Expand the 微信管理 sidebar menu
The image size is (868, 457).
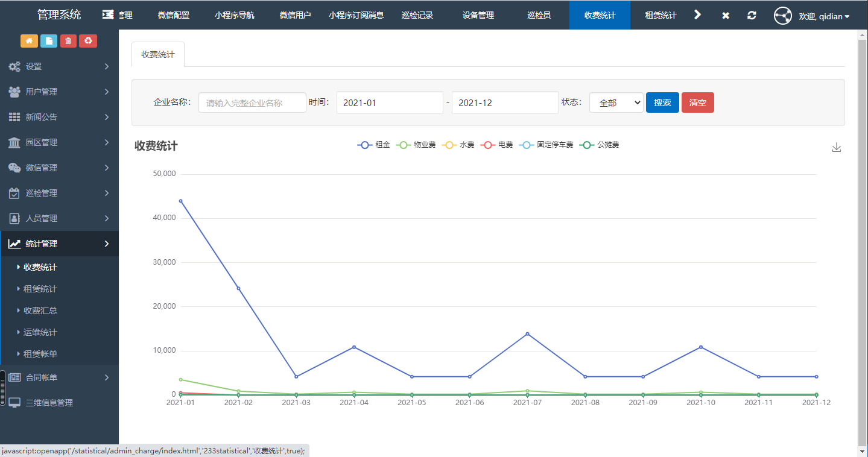click(59, 168)
